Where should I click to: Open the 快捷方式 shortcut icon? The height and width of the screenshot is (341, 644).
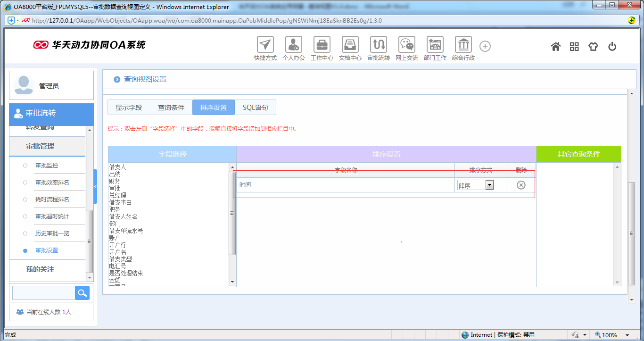click(x=265, y=45)
